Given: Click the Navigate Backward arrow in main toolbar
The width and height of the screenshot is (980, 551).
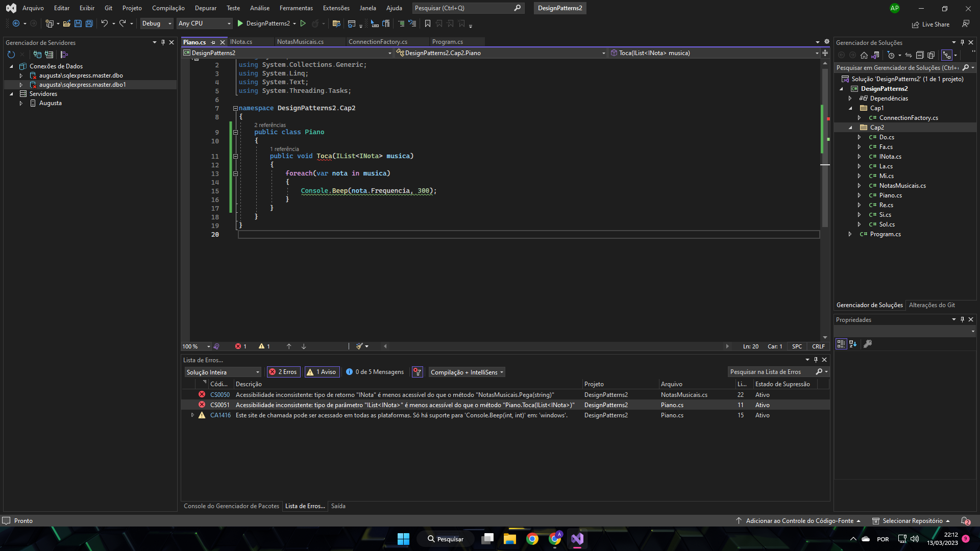Looking at the screenshot, I should pos(16,23).
